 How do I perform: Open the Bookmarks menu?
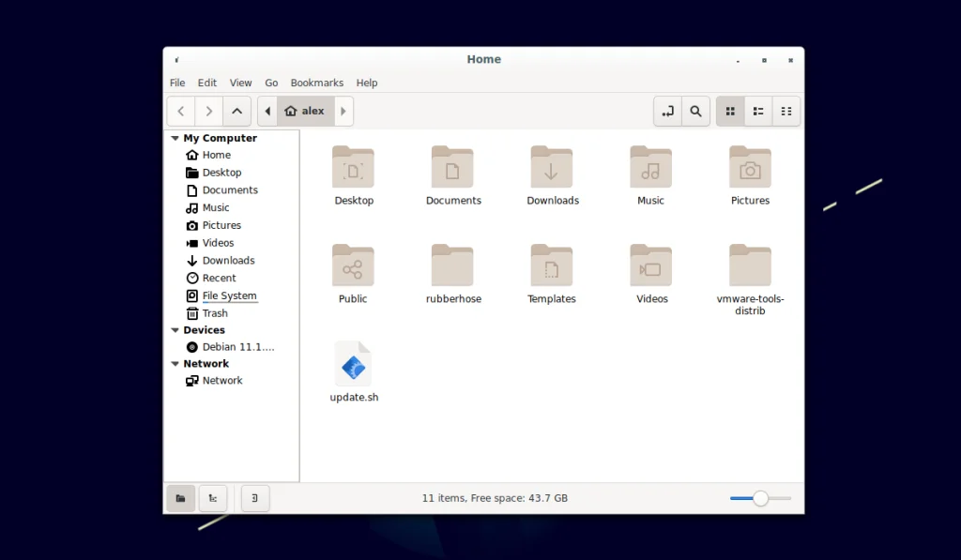[x=316, y=83]
